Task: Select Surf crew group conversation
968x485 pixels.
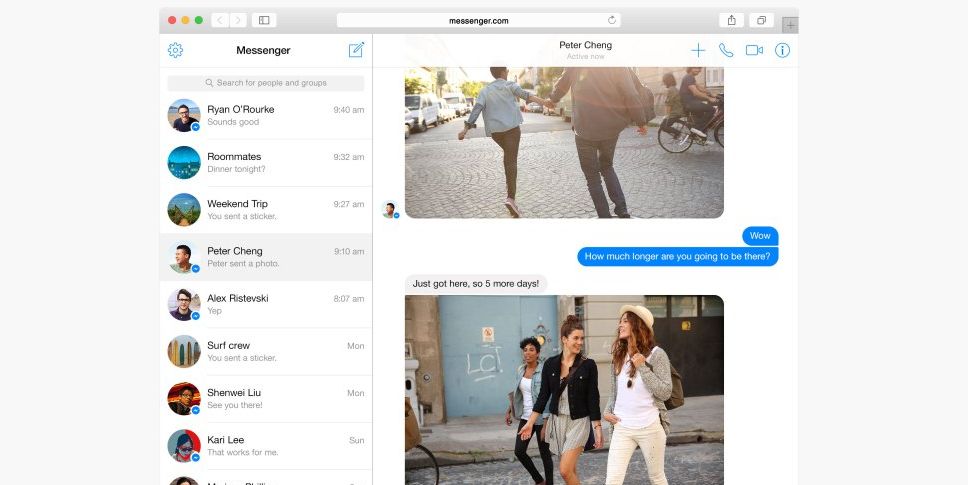Action: [x=266, y=351]
